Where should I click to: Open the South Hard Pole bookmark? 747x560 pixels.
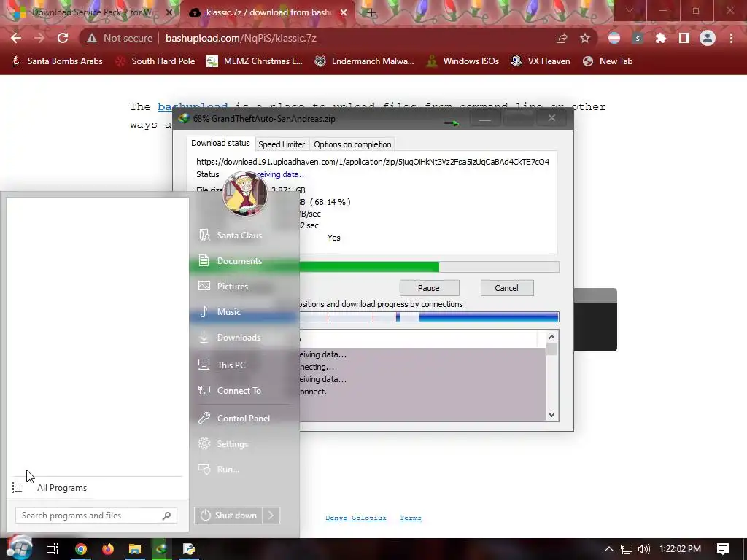coord(155,61)
